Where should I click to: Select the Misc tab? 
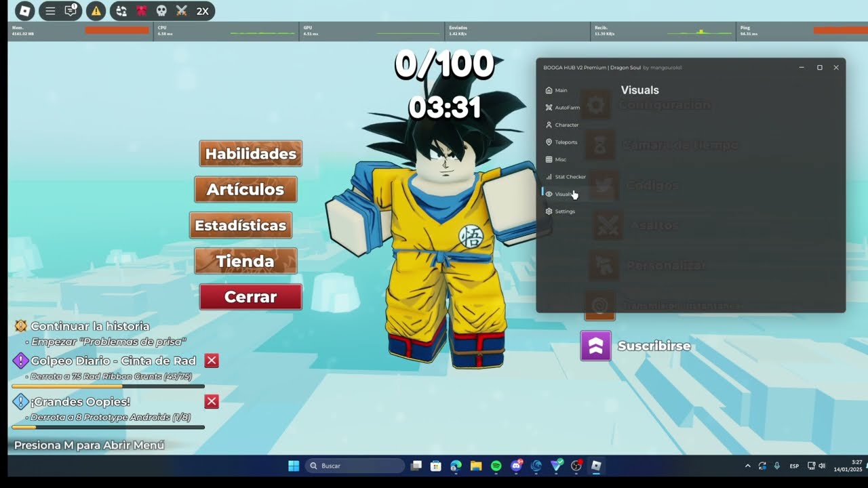tap(556, 159)
